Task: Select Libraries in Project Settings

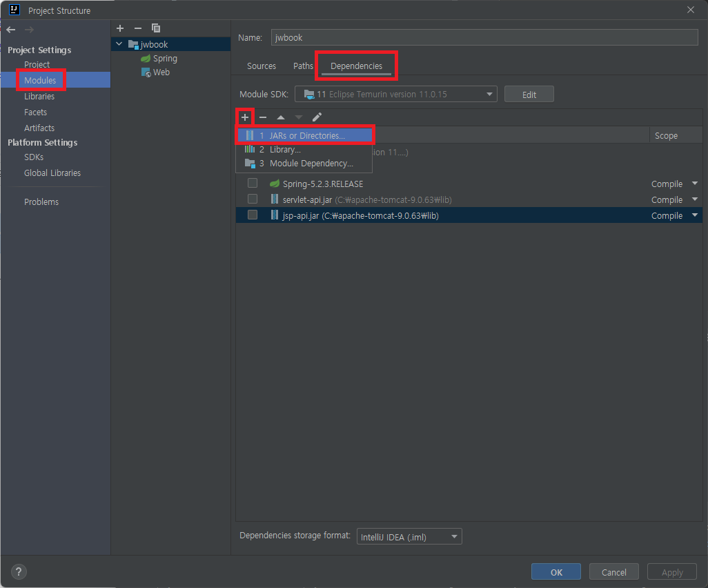Action: click(x=39, y=96)
